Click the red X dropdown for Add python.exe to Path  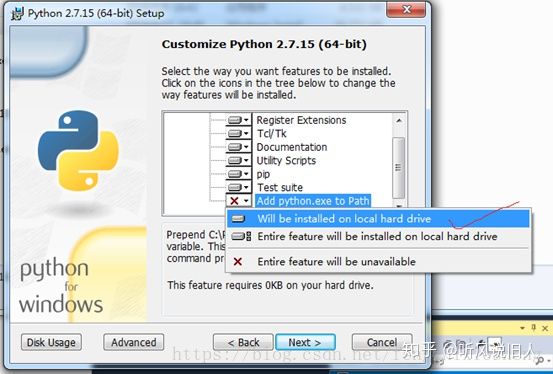click(239, 201)
